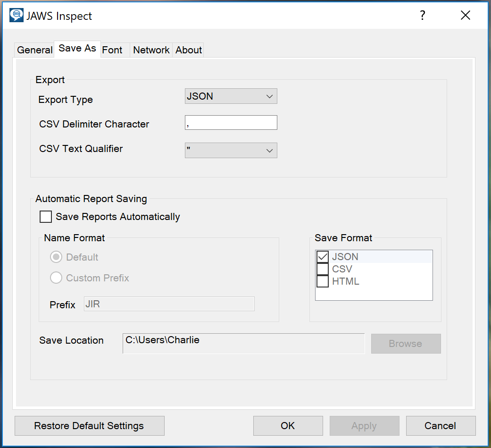
Task: Expand the Export Type dropdown
Action: [231, 96]
